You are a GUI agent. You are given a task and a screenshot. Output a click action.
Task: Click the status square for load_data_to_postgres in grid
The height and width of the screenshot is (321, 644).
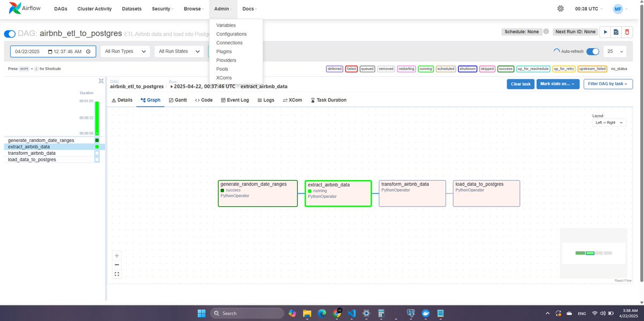(97, 160)
